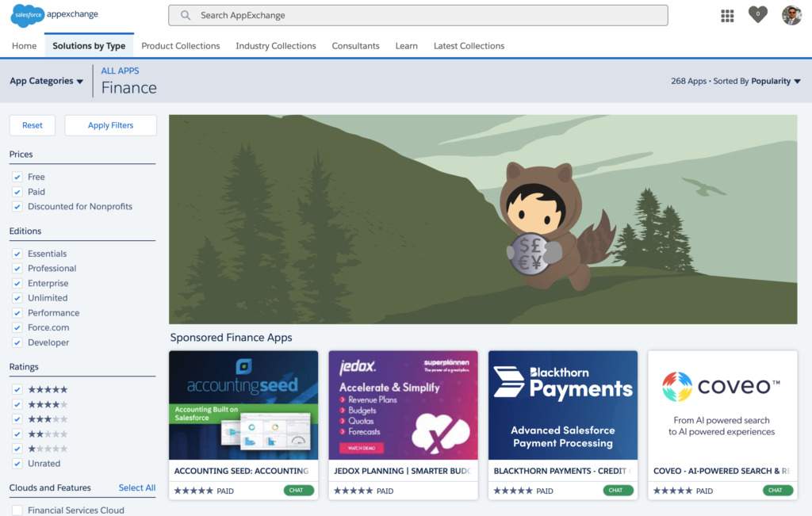Toggle the three-star rating checkbox
The height and width of the screenshot is (516, 812).
coord(17,419)
